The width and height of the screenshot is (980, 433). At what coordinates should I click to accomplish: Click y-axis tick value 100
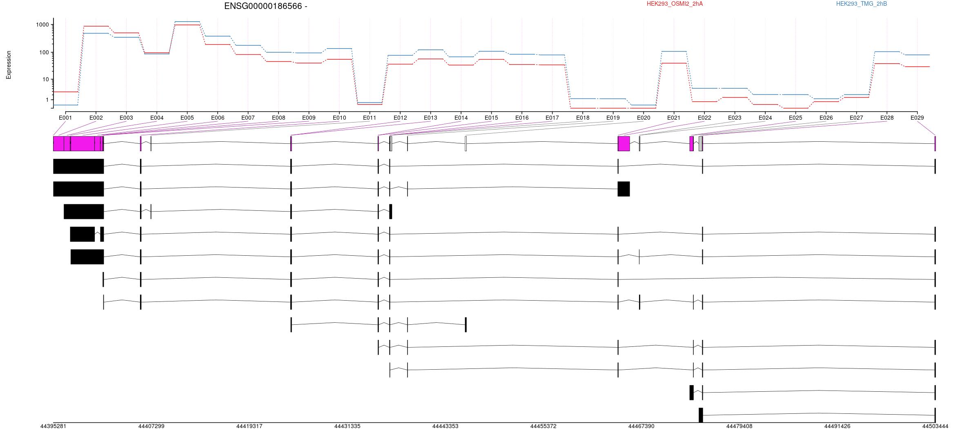tap(44, 53)
